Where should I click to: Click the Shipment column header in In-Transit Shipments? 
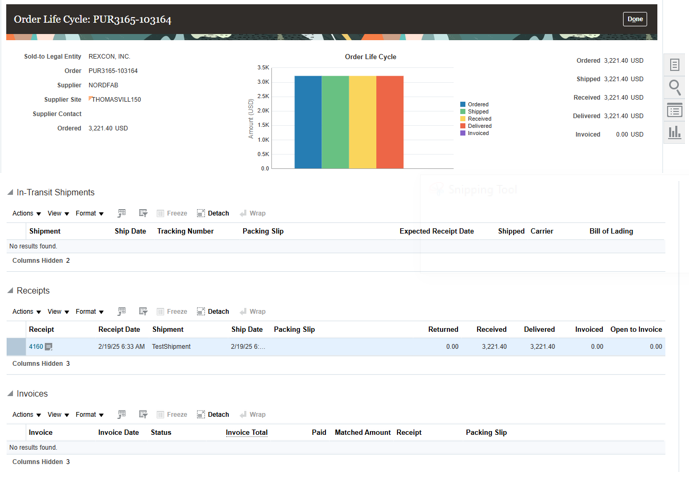tap(45, 231)
